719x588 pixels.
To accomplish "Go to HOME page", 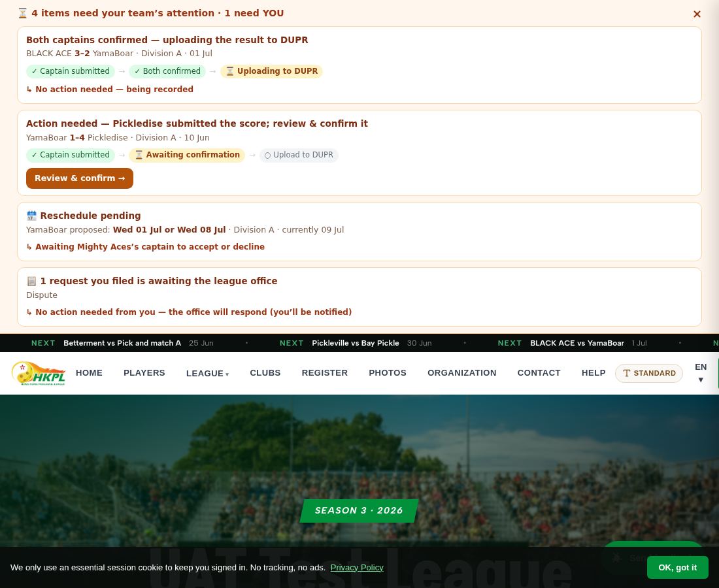I will click(x=89, y=373).
